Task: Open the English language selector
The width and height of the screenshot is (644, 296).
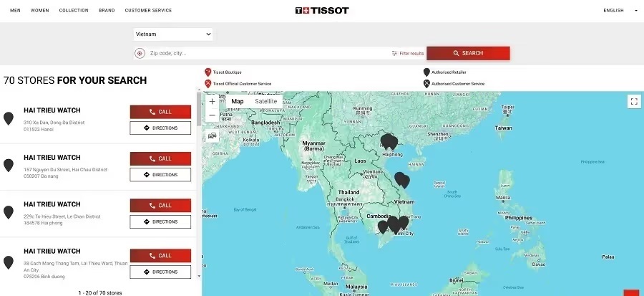Action: click(620, 10)
